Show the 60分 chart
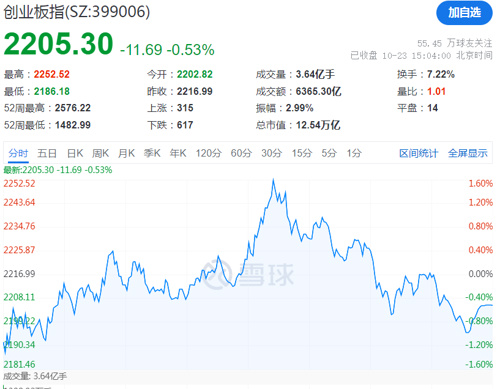The height and width of the screenshot is (389, 500). point(241,153)
